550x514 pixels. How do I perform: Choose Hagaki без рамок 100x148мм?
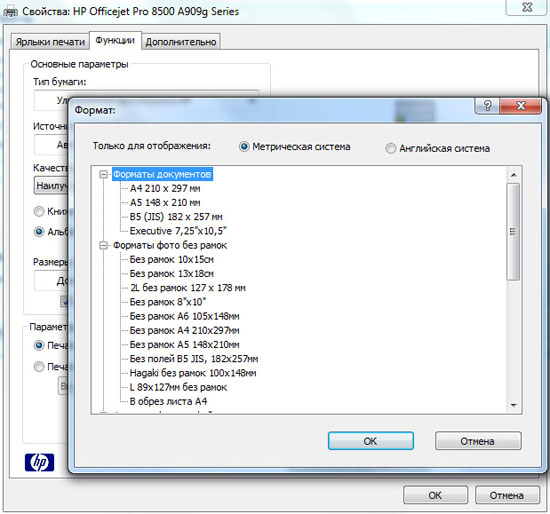click(x=193, y=373)
